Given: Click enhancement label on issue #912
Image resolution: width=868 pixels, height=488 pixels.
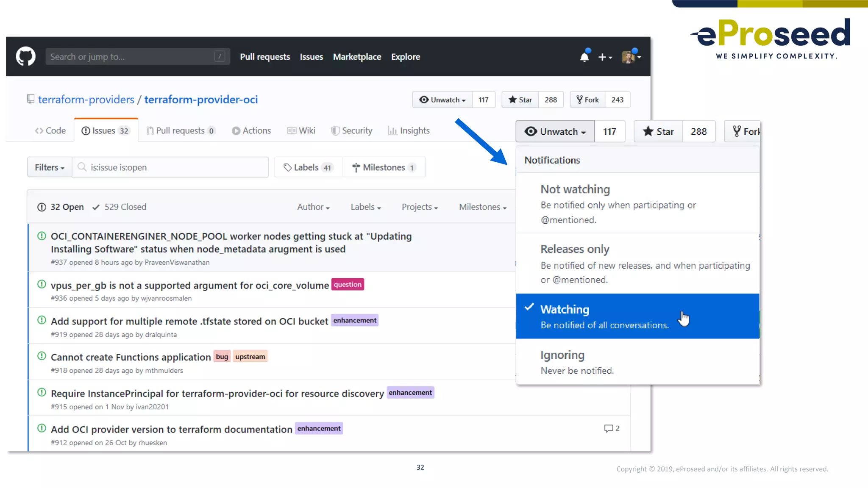Looking at the screenshot, I should click(x=319, y=428).
